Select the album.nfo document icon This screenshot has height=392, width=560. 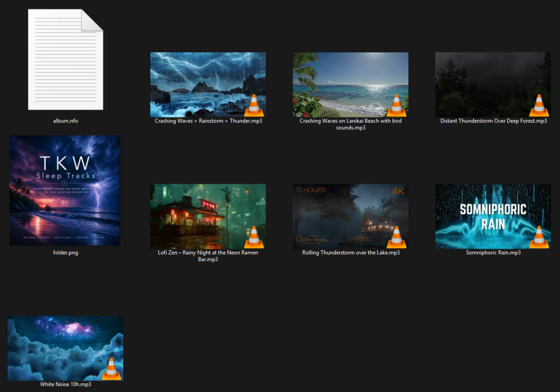[x=65, y=60]
